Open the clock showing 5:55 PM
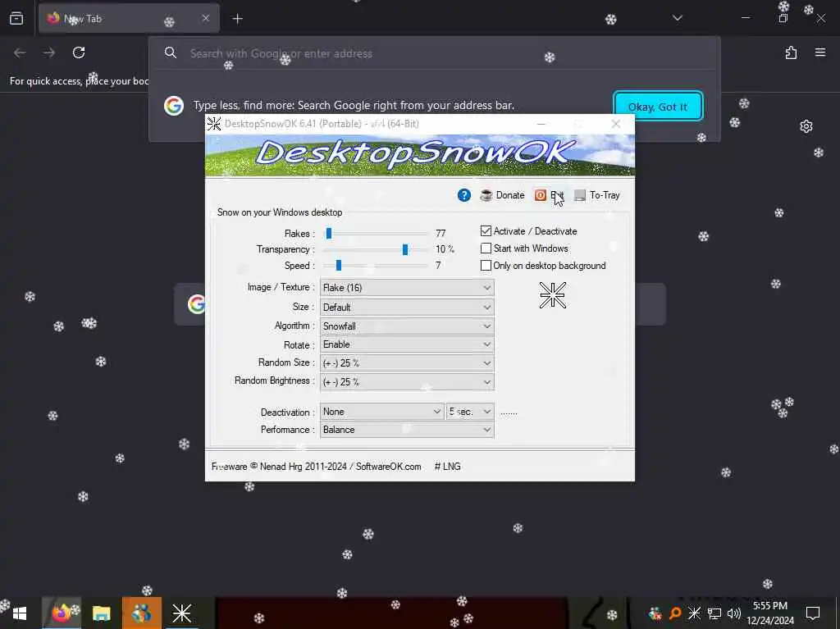 (x=770, y=613)
